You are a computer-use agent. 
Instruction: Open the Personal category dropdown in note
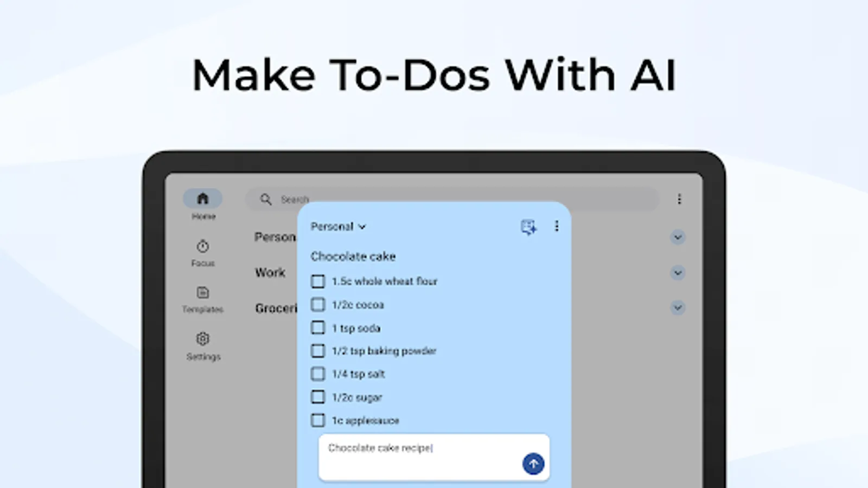338,227
